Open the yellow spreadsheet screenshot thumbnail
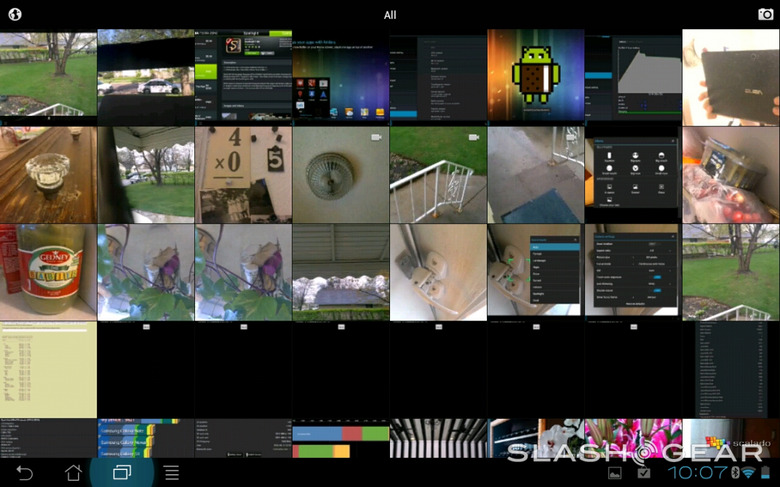 click(x=47, y=368)
